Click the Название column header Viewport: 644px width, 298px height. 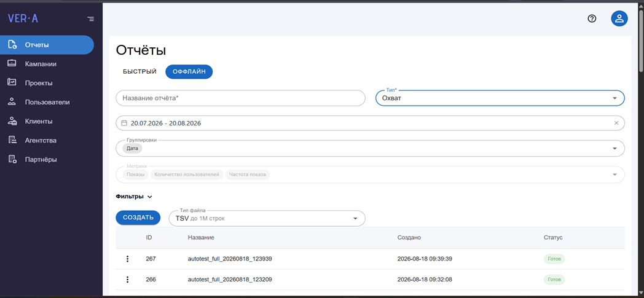click(201, 238)
